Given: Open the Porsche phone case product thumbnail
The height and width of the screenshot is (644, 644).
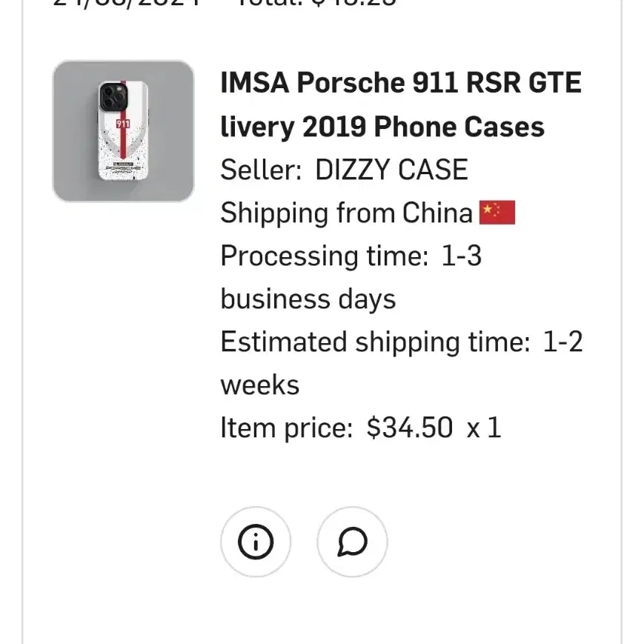Looking at the screenshot, I should pyautogui.click(x=123, y=131).
